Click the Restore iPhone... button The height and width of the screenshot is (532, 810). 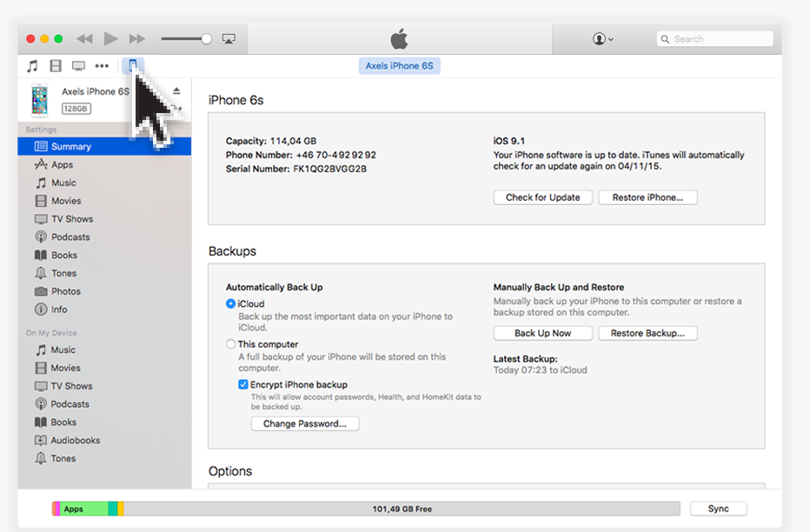point(647,197)
